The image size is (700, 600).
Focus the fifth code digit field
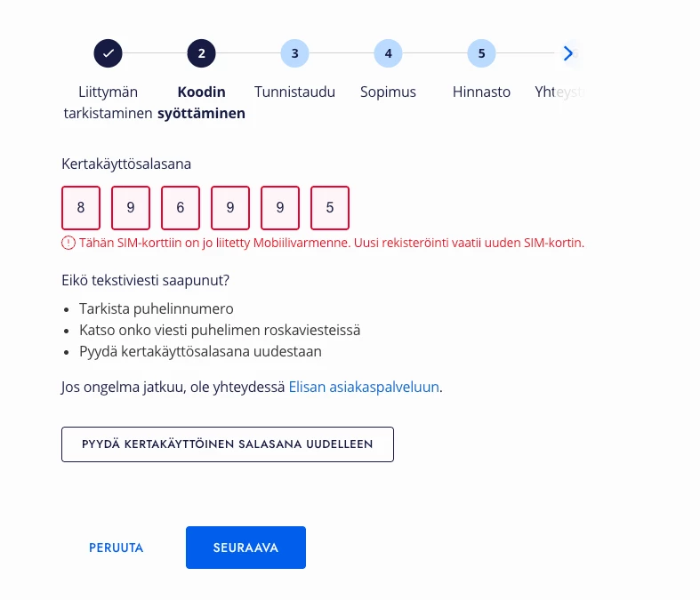(x=280, y=208)
